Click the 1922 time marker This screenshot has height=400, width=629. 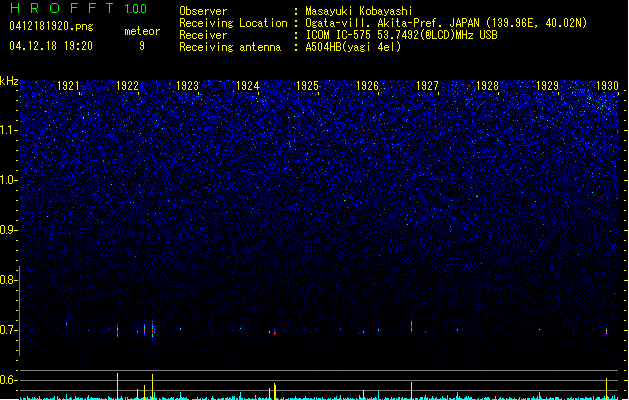coord(127,86)
